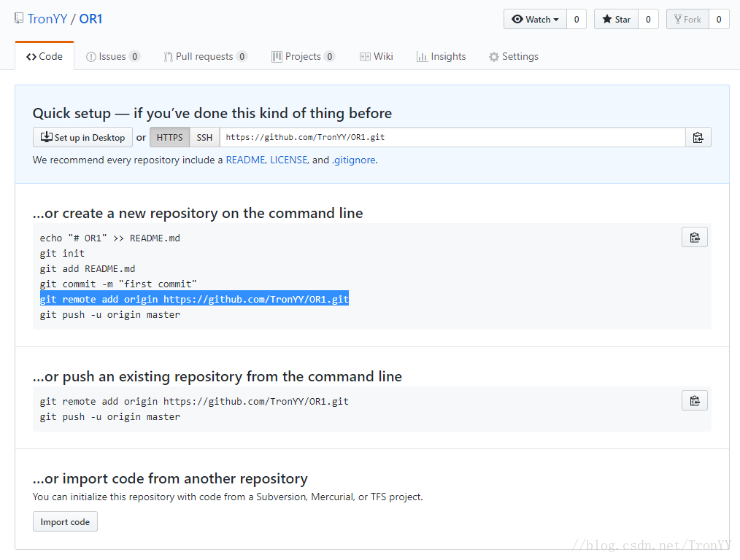Click the disabled Fork button
The width and height of the screenshot is (740, 560).
pos(687,20)
